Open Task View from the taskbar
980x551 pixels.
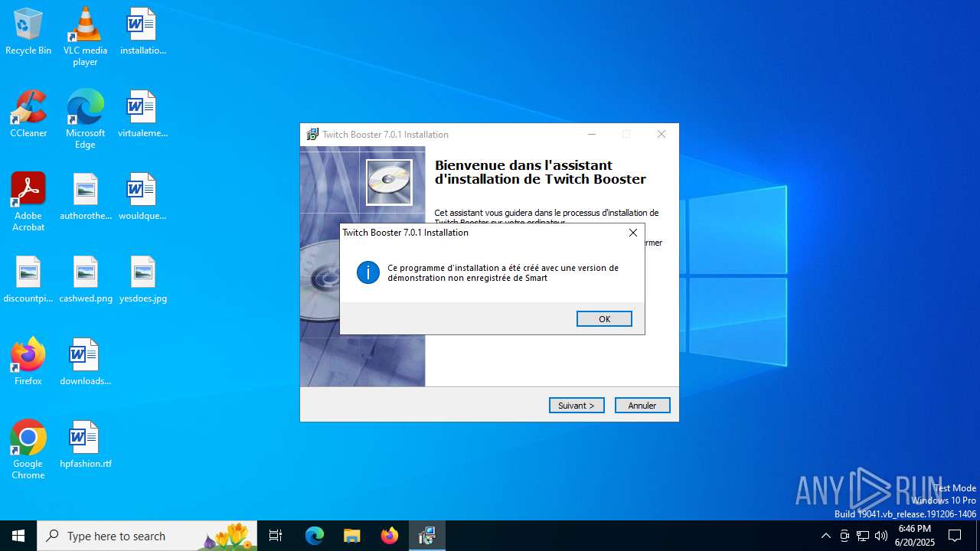click(276, 536)
